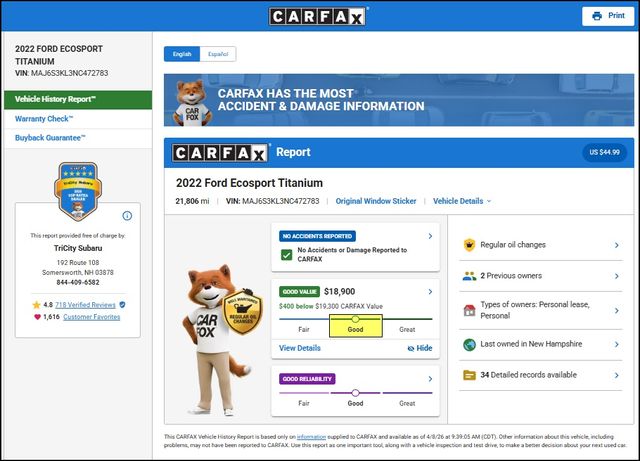640x461 pixels.
Task: Click the printer icon in Print button
Action: 596,16
